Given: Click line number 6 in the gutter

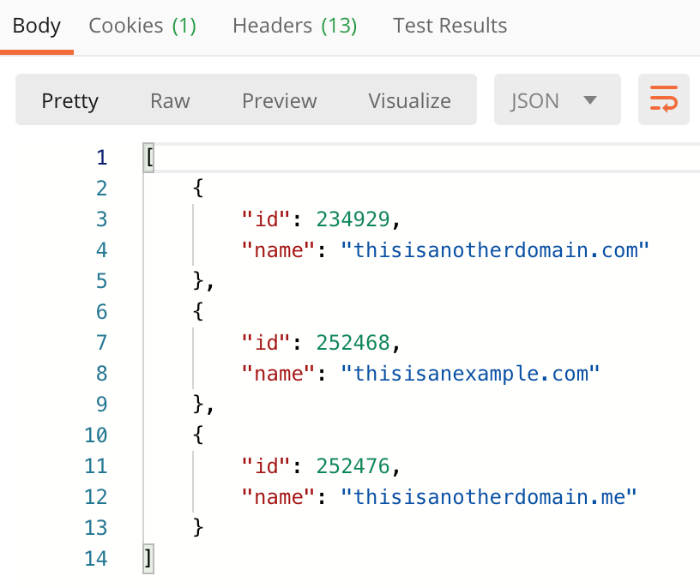Looking at the screenshot, I should (102, 311).
